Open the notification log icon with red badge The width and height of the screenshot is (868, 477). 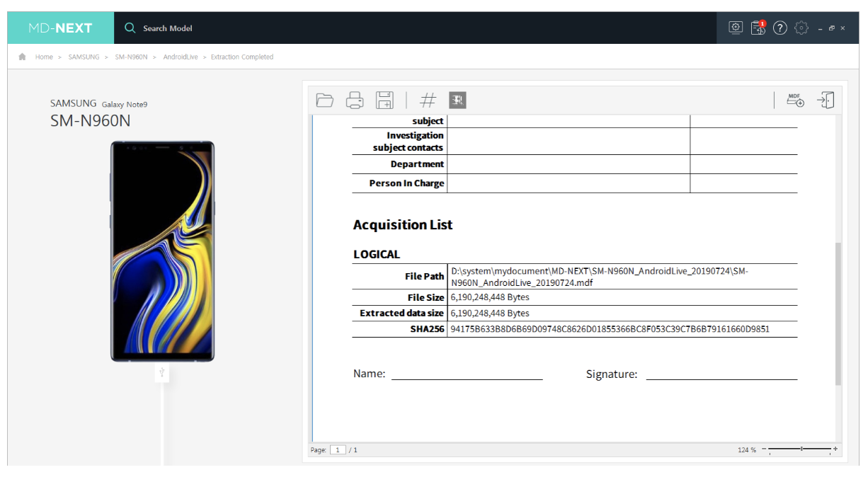pyautogui.click(x=758, y=28)
